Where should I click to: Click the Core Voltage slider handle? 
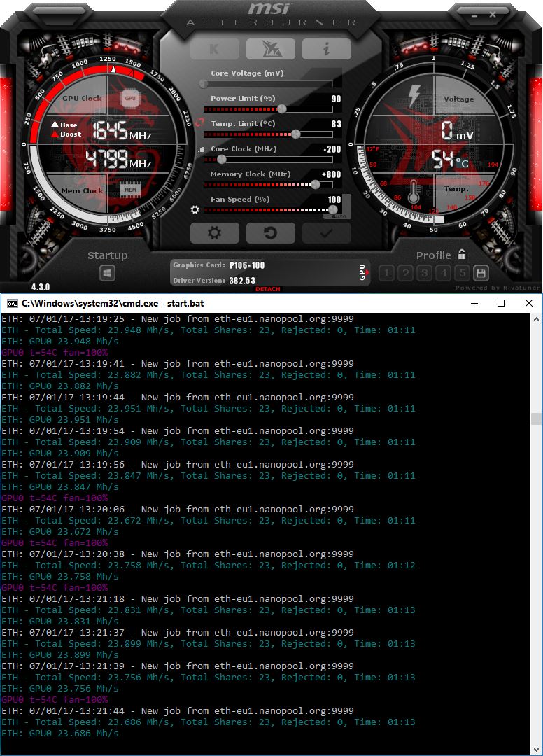[204, 84]
